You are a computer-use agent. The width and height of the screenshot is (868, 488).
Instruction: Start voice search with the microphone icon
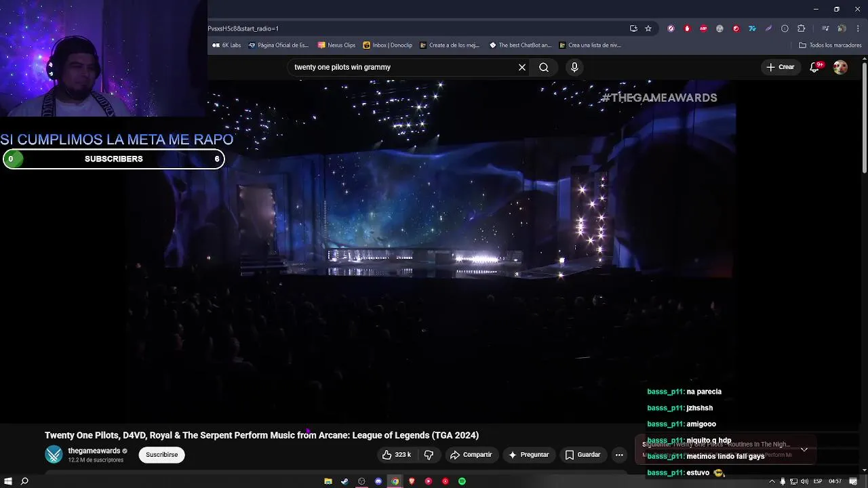[574, 67]
